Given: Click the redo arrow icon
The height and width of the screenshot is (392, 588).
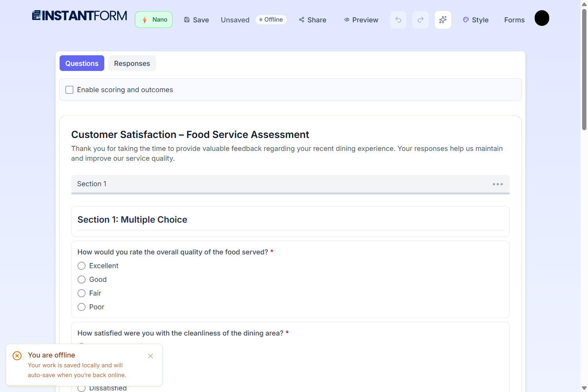Looking at the screenshot, I should pyautogui.click(x=421, y=20).
